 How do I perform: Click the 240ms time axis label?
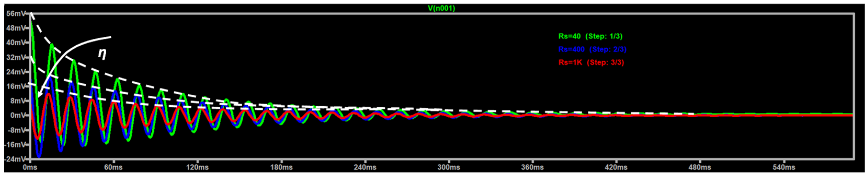pyautogui.click(x=365, y=167)
